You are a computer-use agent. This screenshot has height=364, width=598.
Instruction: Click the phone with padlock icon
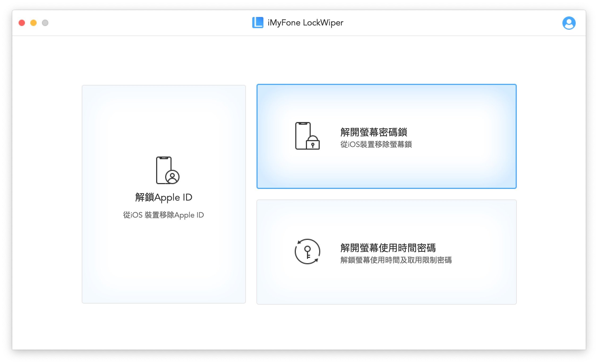[307, 136]
